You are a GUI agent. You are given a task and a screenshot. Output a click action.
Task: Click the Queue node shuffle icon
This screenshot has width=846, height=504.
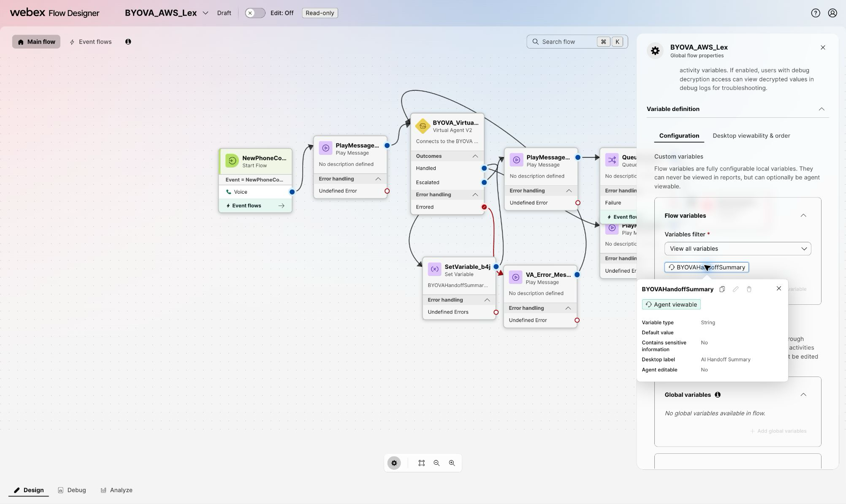point(612,160)
